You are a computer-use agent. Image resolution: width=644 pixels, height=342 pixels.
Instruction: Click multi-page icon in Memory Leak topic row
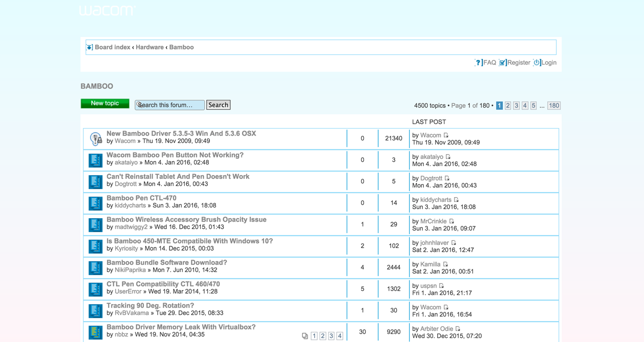click(305, 336)
